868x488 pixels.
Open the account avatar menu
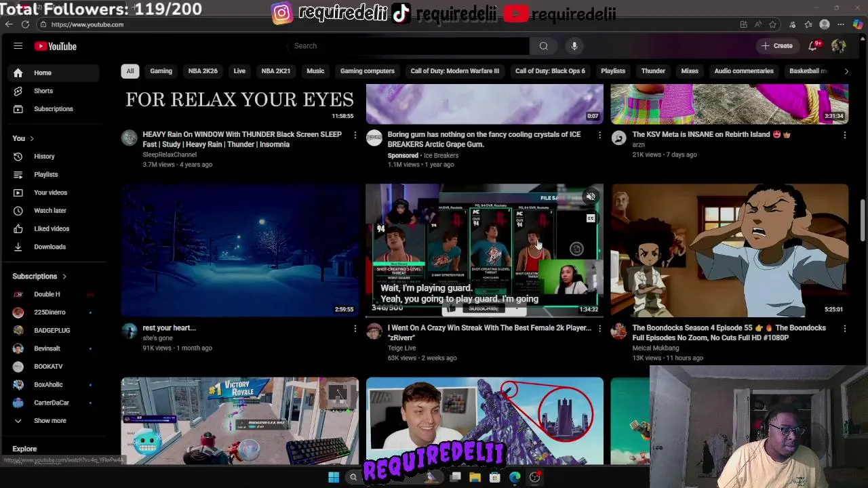click(839, 46)
